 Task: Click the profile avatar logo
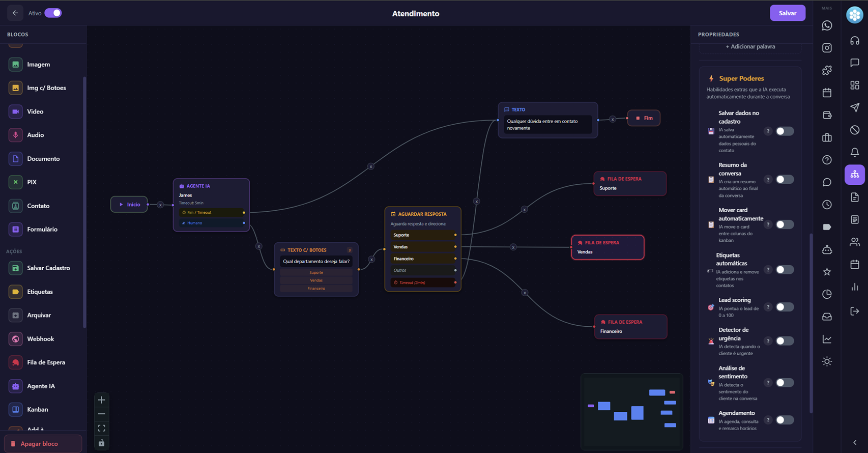[855, 15]
